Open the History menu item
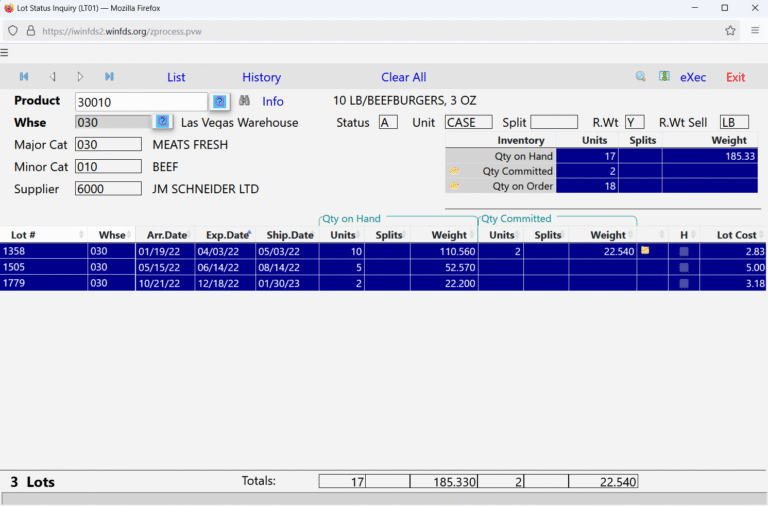Viewport: 768px width, 506px height. coord(261,77)
